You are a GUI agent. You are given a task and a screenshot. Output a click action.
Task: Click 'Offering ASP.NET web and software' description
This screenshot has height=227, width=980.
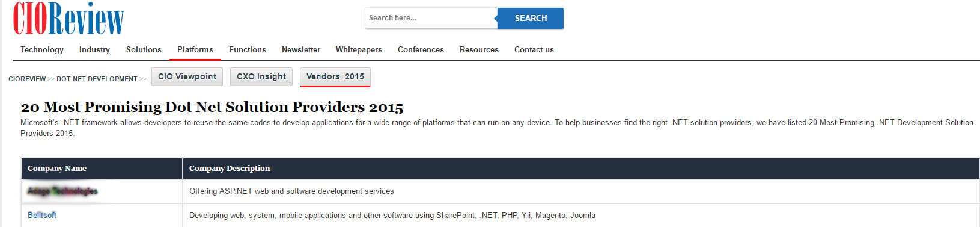pos(291,191)
